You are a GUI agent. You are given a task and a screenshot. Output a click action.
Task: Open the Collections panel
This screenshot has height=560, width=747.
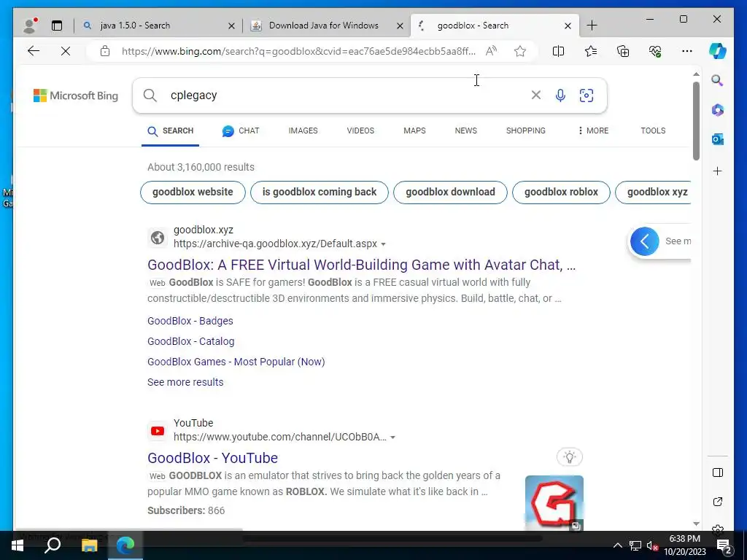coord(623,51)
